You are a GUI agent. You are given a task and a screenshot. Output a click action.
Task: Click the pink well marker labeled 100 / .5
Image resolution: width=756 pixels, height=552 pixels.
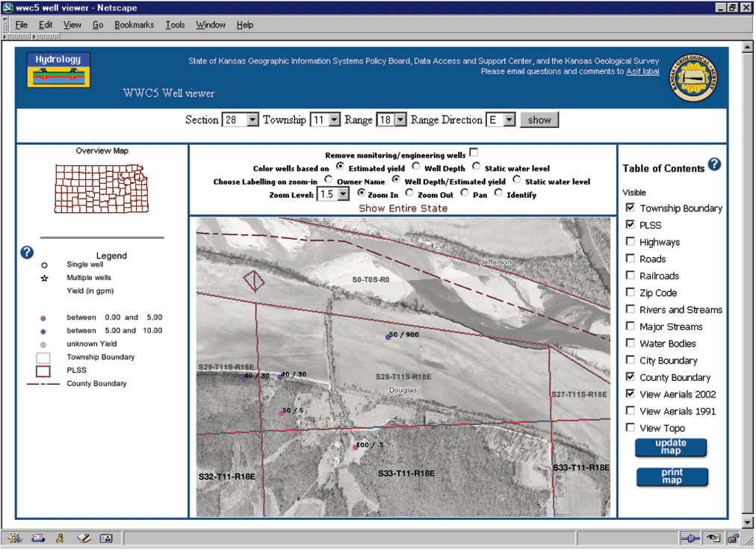tap(356, 447)
